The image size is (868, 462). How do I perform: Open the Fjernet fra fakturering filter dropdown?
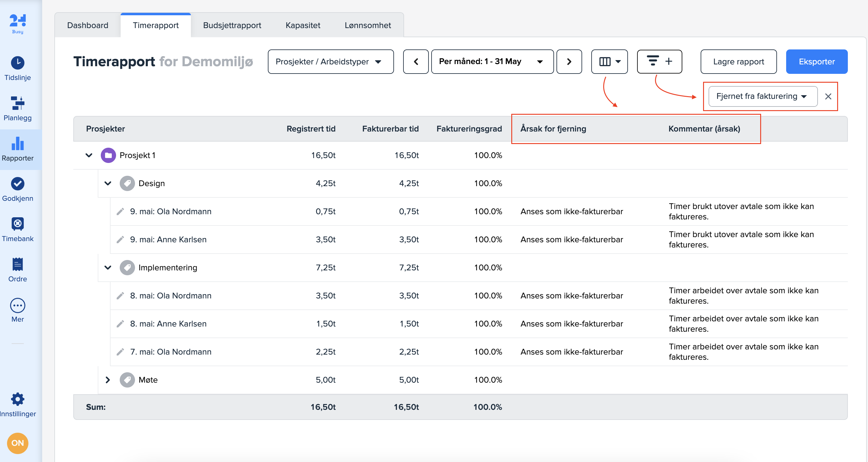pyautogui.click(x=763, y=96)
